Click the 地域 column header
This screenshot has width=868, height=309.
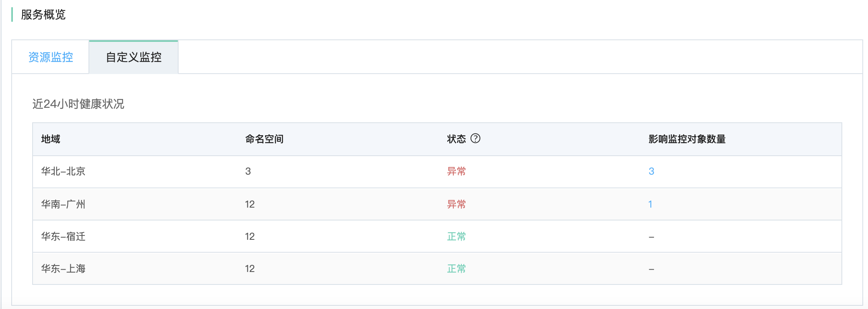click(51, 139)
